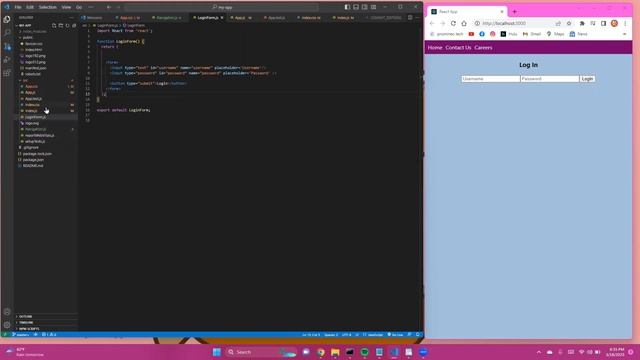The height and width of the screenshot is (360, 640).
Task: Open Facebook bookmark icon
Action: pyautogui.click(x=482, y=34)
